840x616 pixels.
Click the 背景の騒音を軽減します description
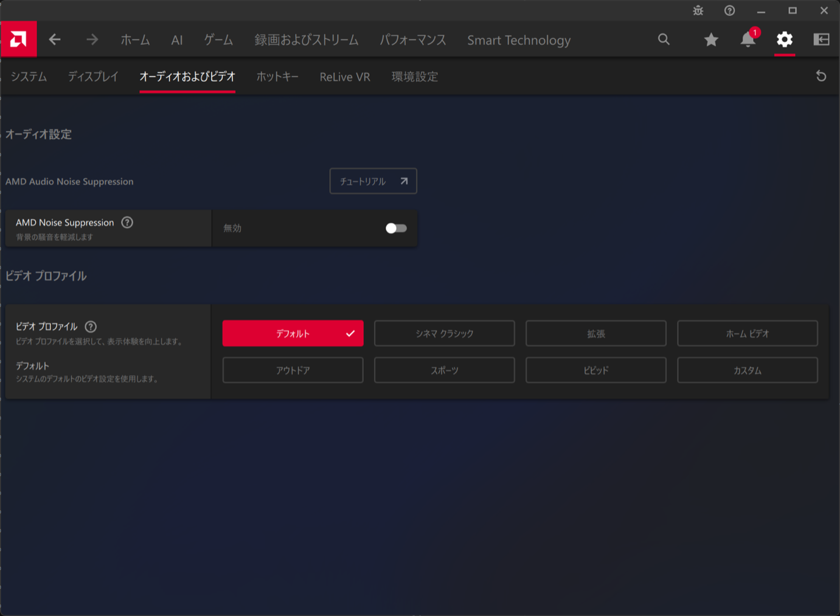(54, 237)
